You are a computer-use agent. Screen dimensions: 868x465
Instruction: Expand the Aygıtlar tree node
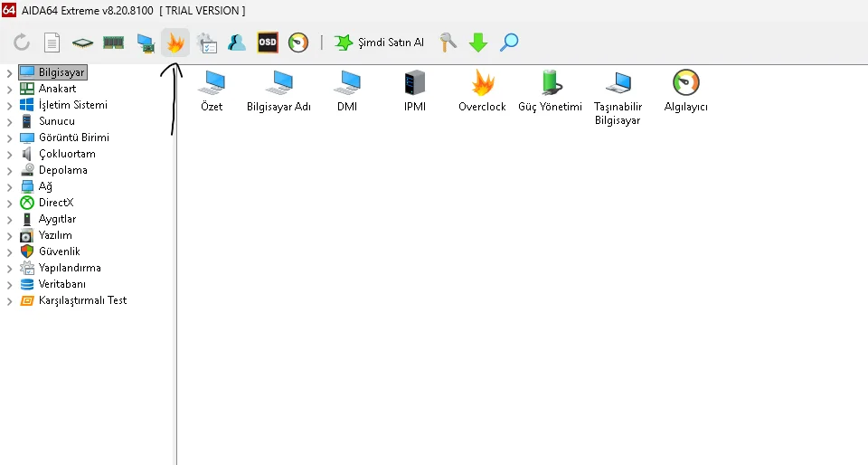9,220
